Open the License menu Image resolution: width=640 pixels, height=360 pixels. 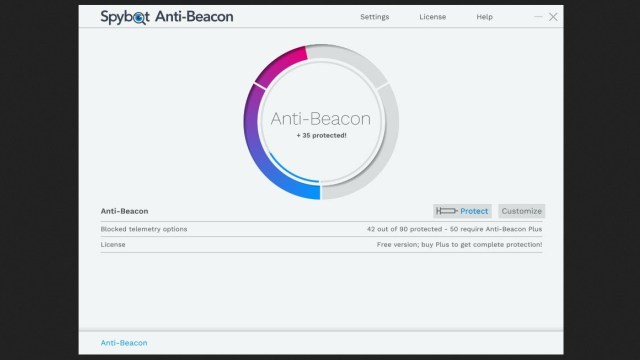[x=432, y=17]
